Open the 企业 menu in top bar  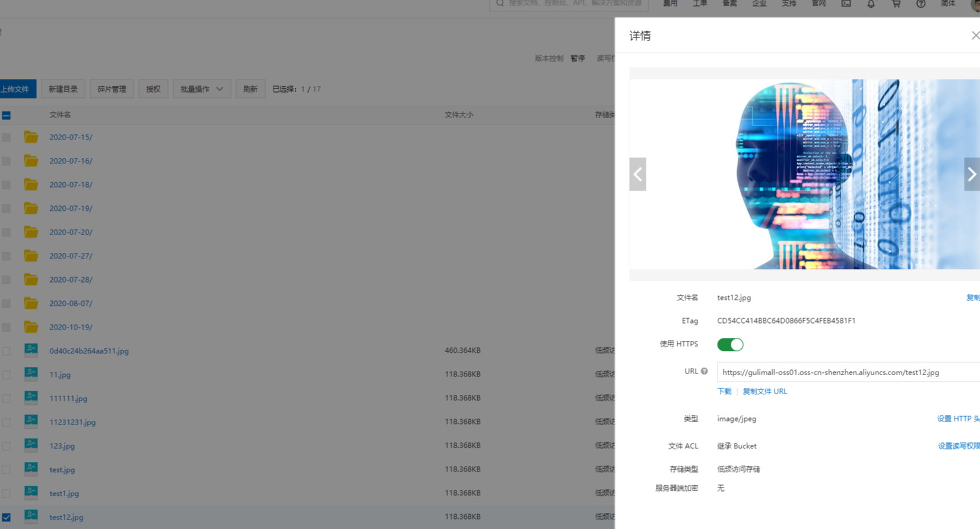point(759,4)
